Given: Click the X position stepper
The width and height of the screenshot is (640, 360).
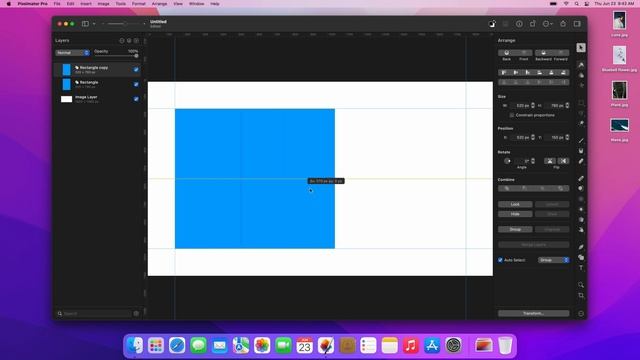Looking at the screenshot, I should tap(533, 138).
